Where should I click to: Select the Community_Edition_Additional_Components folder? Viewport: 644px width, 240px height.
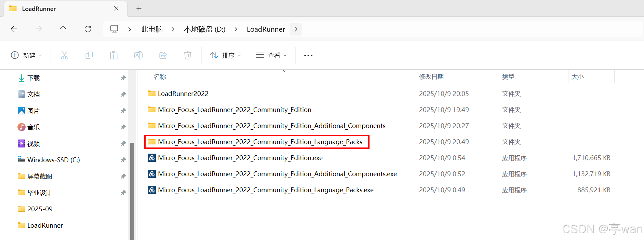click(x=267, y=126)
